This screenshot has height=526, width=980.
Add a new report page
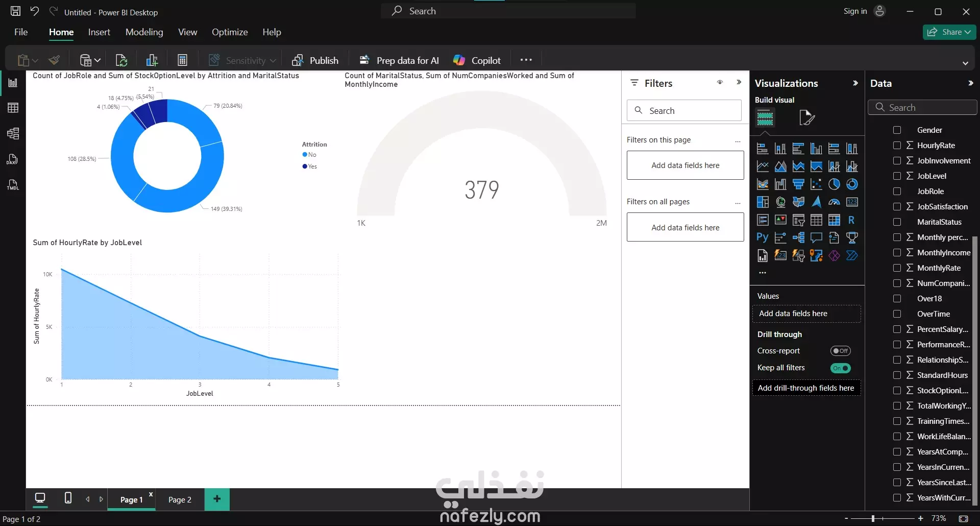[x=217, y=499]
